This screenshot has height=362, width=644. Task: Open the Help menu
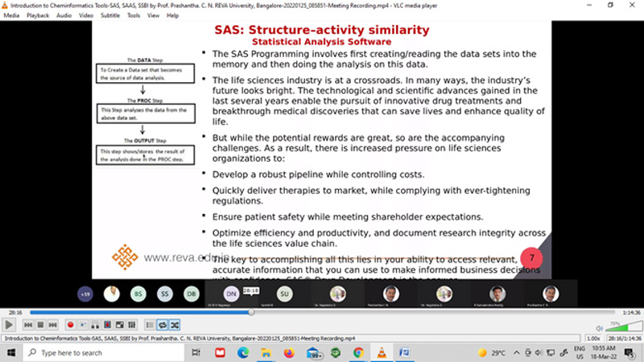pos(172,15)
